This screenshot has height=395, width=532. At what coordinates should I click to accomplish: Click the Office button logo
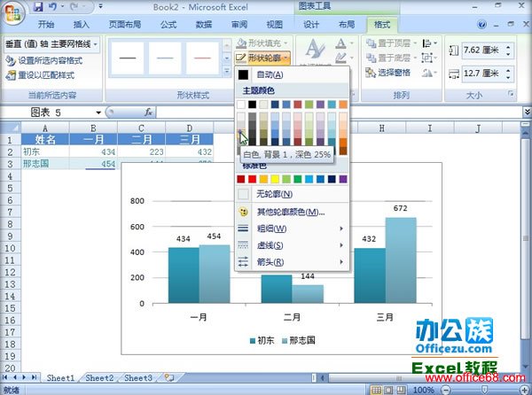(13, 14)
